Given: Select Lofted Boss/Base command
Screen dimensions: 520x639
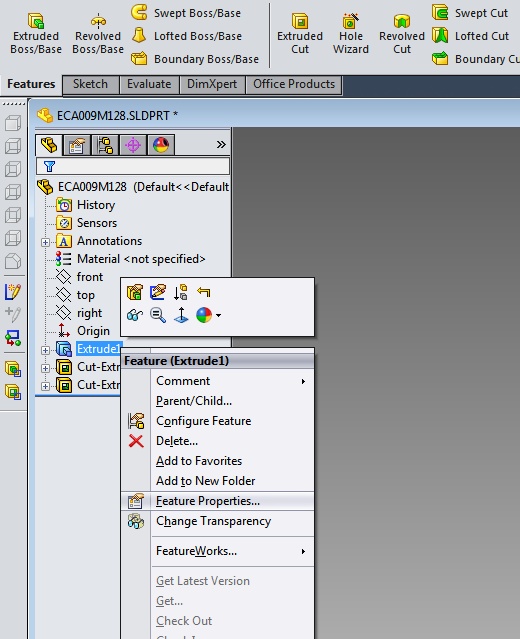Looking at the screenshot, I should [187, 36].
